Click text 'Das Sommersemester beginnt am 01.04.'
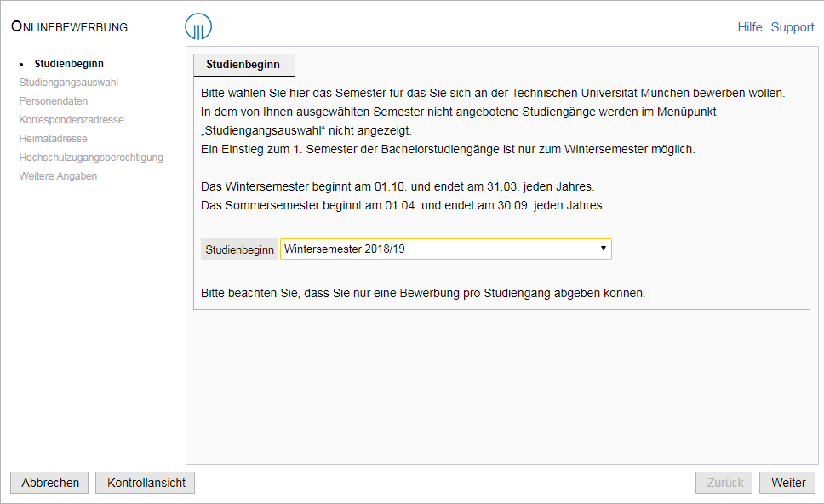The width and height of the screenshot is (824, 504). coord(310,205)
